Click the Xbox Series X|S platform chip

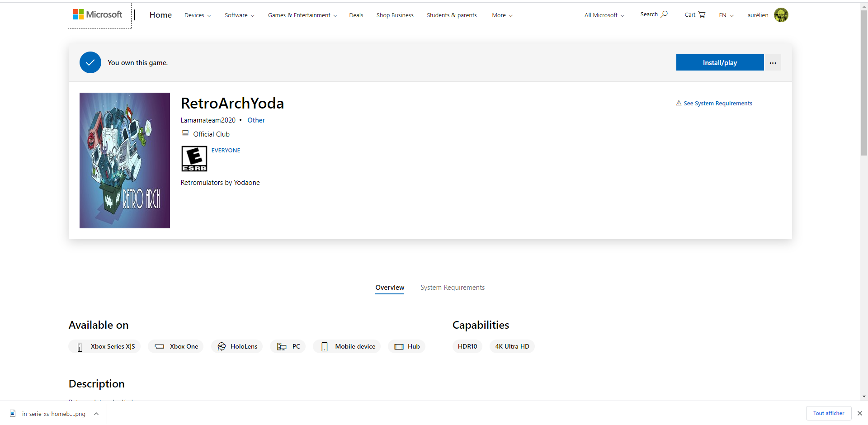105,346
